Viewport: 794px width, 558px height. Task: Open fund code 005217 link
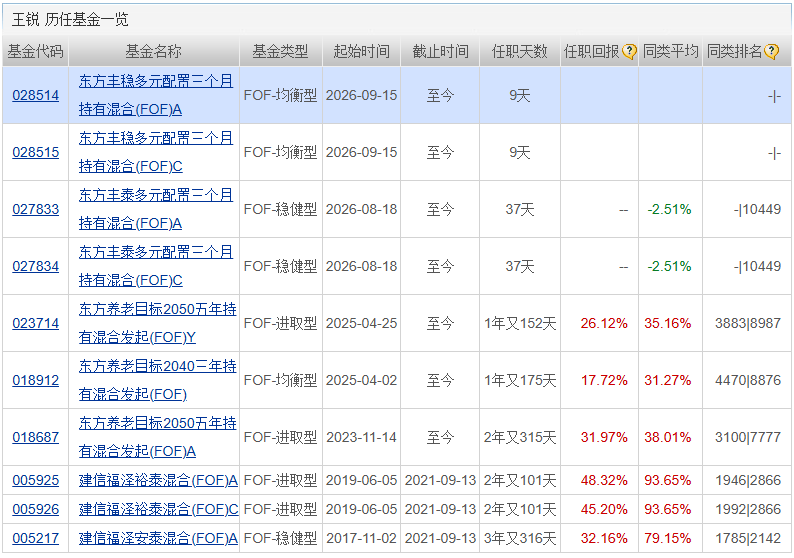[35, 538]
